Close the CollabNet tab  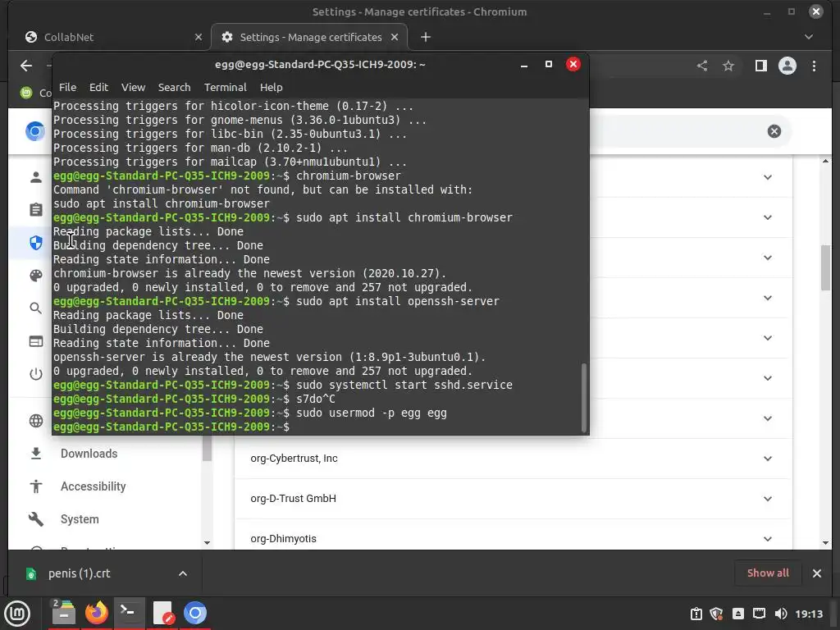(199, 37)
